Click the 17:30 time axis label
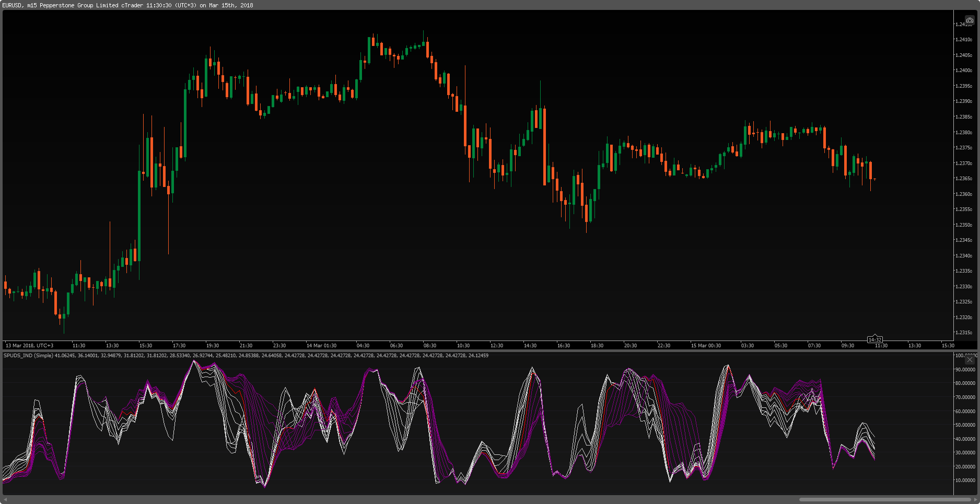 pyautogui.click(x=179, y=346)
